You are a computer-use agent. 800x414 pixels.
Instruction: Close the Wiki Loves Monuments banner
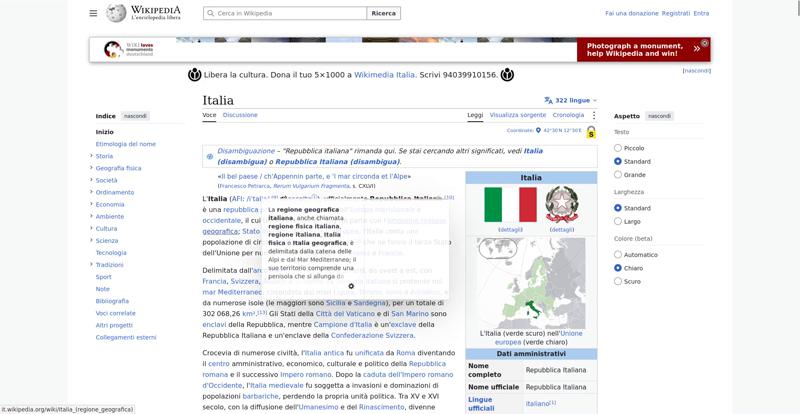click(705, 43)
